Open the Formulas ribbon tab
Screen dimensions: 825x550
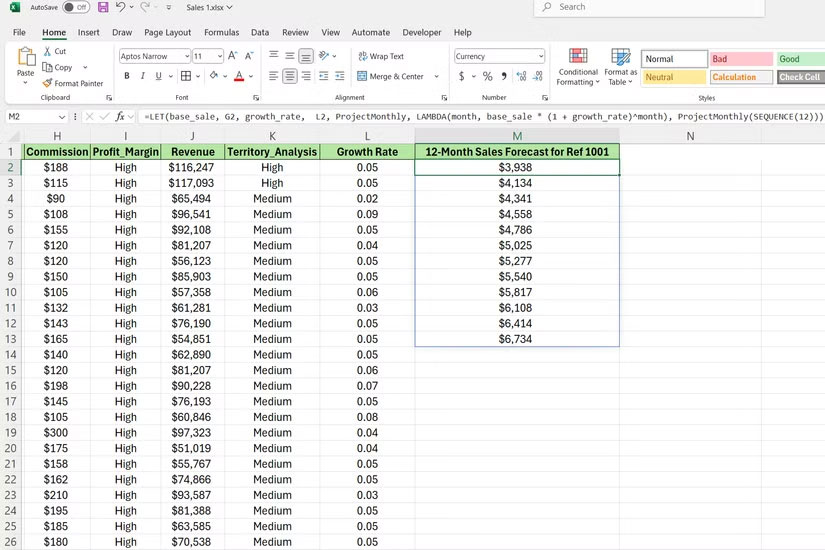point(221,32)
